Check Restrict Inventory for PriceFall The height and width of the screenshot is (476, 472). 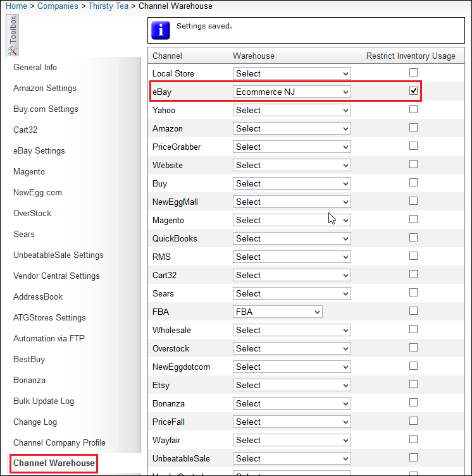pyautogui.click(x=413, y=421)
